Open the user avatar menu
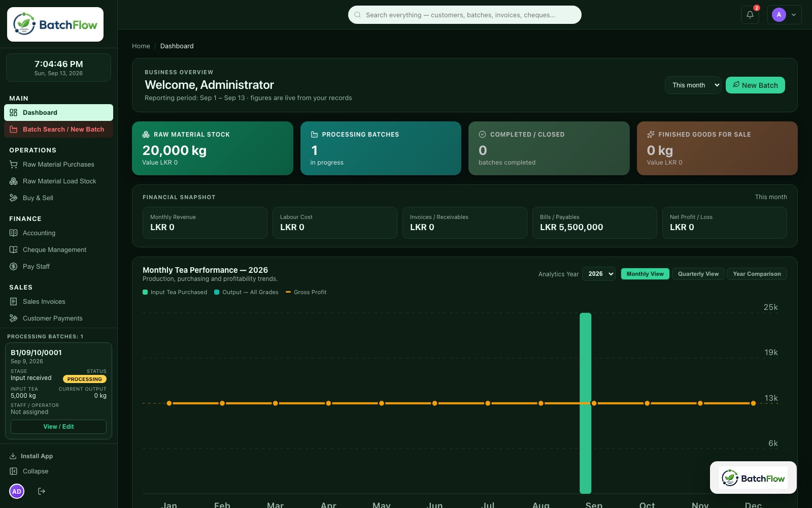Viewport: 812px width, 508px height. tap(785, 15)
